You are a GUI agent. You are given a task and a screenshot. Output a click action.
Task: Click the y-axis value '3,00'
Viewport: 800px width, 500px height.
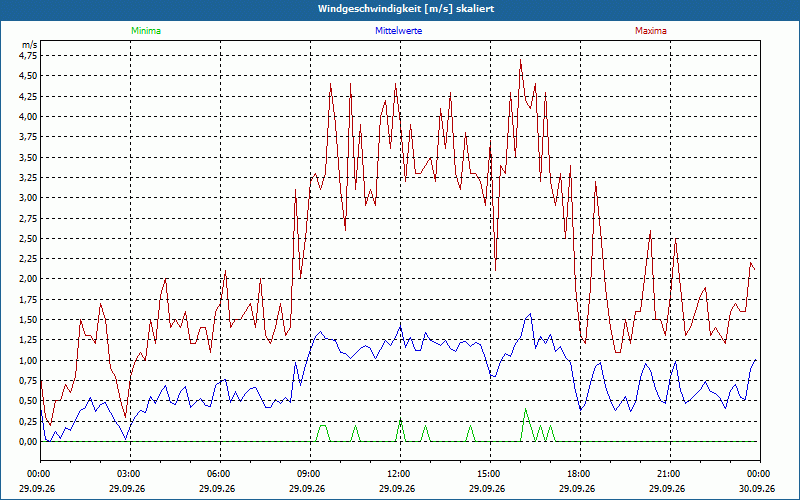pyautogui.click(x=29, y=198)
